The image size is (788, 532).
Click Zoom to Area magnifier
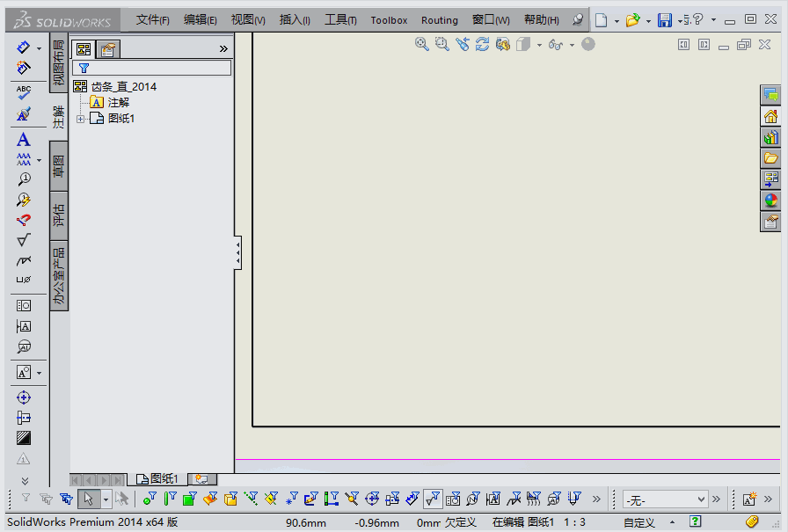tap(441, 44)
